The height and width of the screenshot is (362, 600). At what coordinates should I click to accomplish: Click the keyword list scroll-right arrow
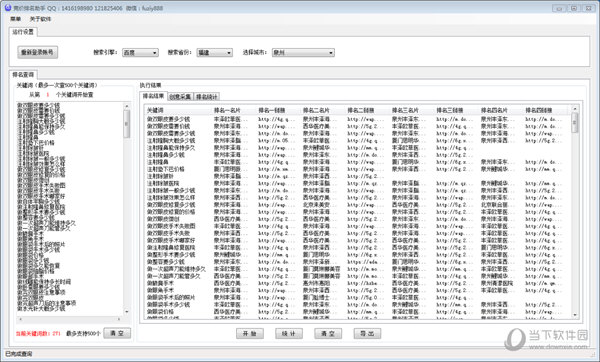[119, 319]
